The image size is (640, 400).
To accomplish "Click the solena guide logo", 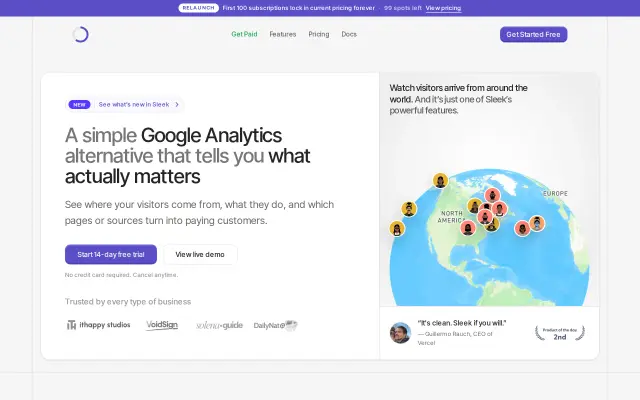I will [220, 325].
